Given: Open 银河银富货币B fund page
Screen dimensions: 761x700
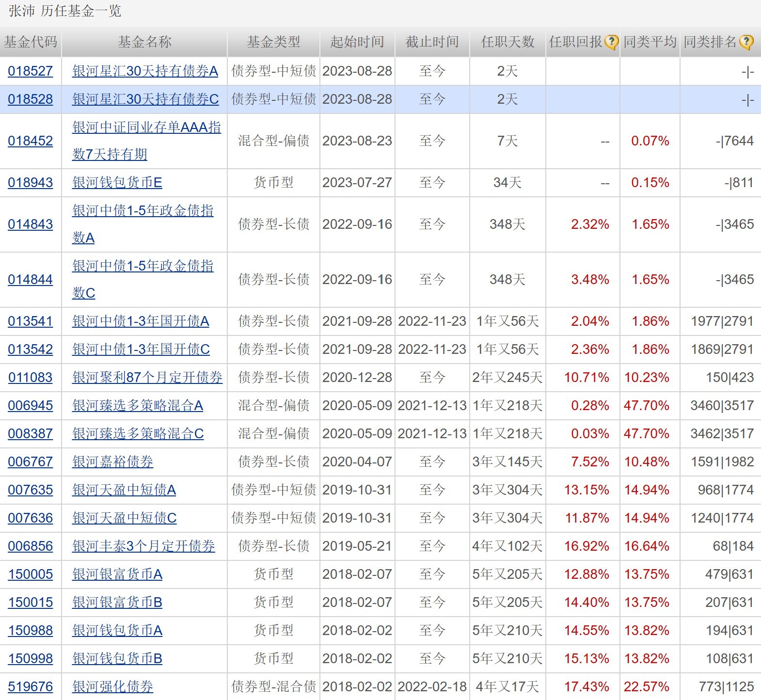Looking at the screenshot, I should coord(117,603).
